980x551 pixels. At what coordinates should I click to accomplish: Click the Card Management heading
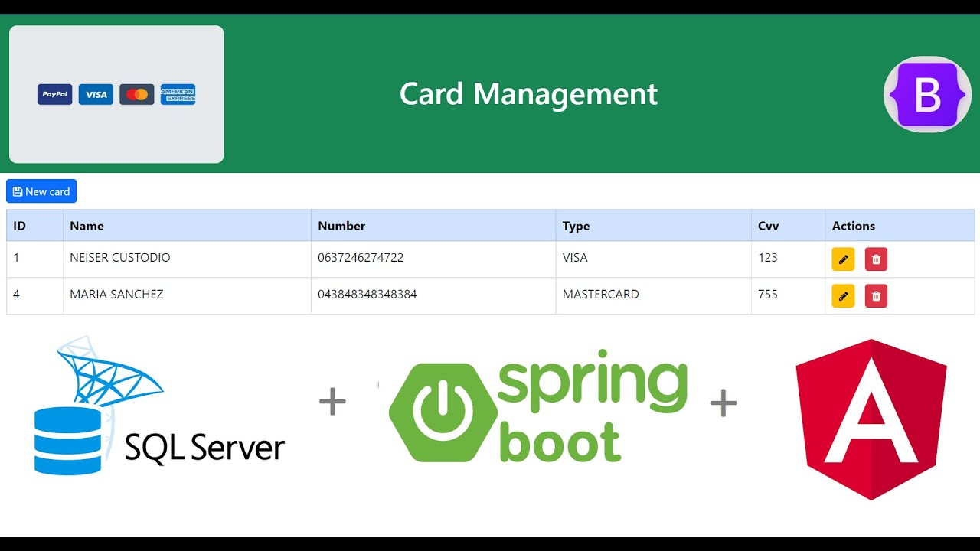tap(528, 94)
